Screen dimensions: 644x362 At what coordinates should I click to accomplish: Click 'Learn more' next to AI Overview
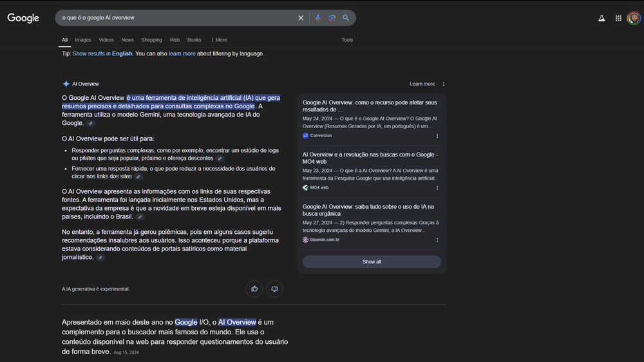click(422, 84)
